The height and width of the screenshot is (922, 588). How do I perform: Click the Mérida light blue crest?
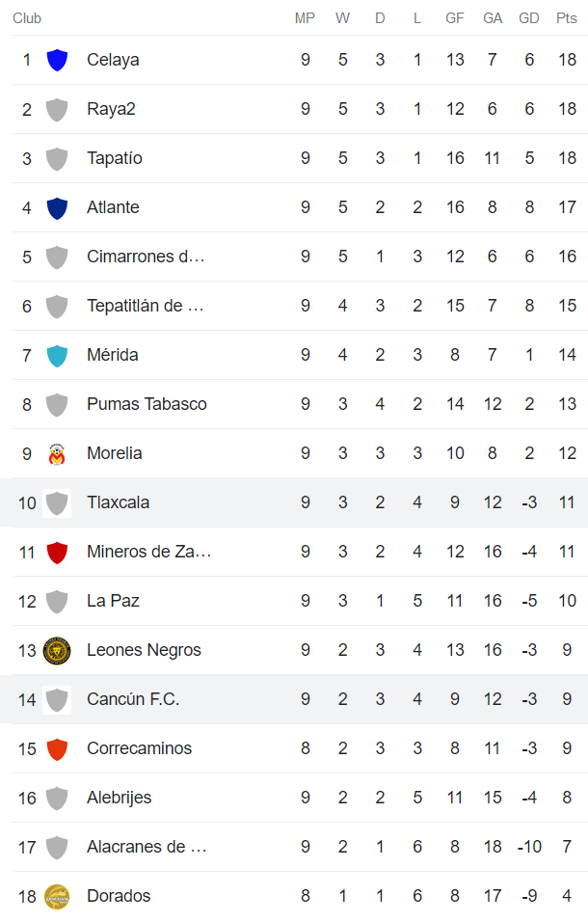pos(57,355)
